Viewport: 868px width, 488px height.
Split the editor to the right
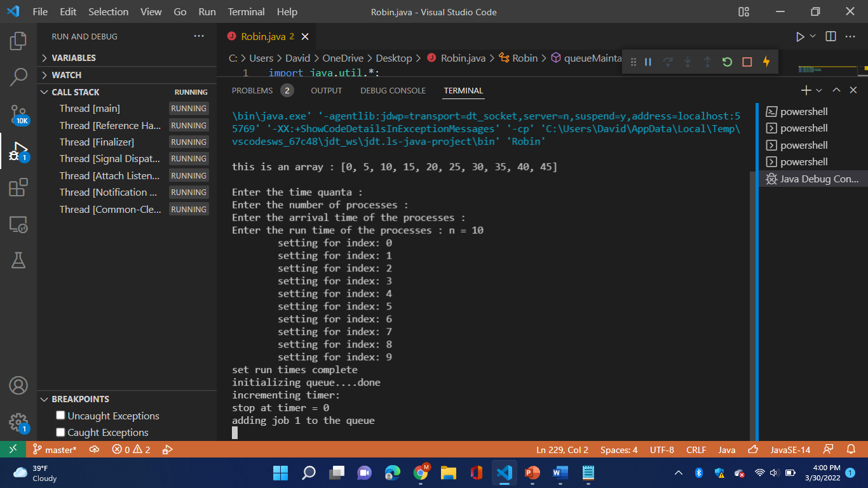(831, 37)
